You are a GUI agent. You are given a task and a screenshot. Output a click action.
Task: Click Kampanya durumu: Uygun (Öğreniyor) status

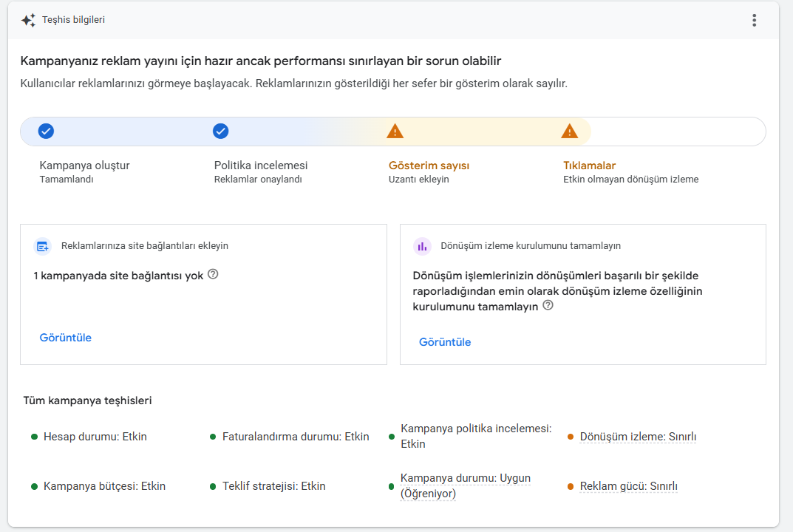click(x=466, y=485)
